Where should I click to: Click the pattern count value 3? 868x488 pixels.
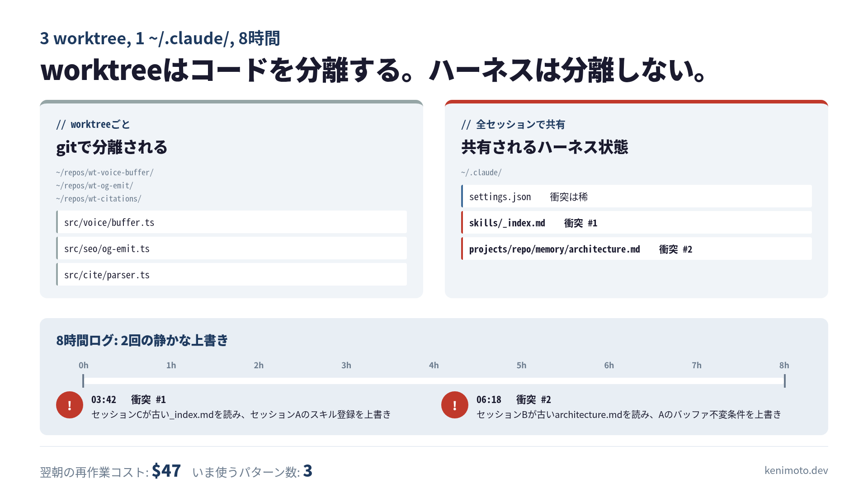pos(308,471)
